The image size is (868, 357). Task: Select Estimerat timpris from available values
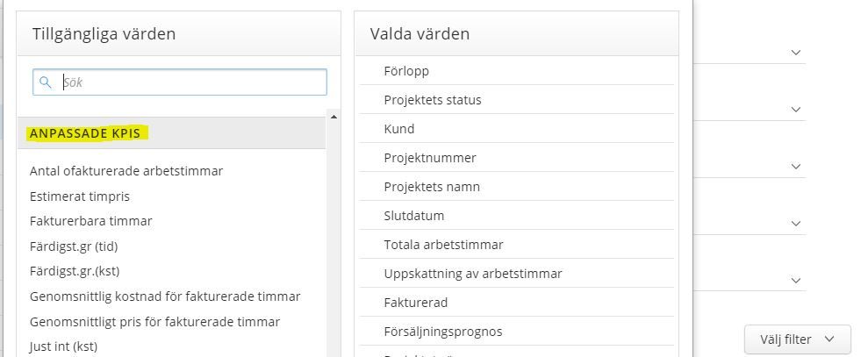point(79,196)
